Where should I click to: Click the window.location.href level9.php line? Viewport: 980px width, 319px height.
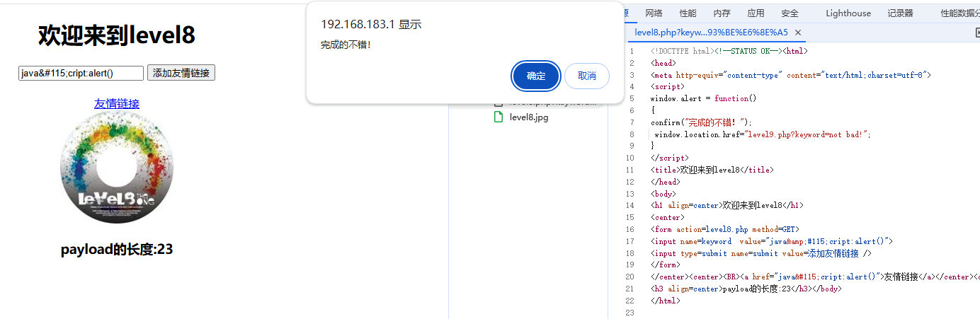[x=763, y=134]
